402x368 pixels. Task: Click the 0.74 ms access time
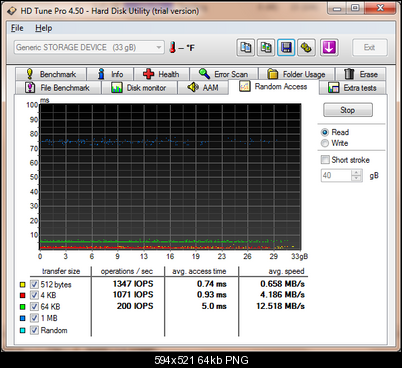pyautogui.click(x=212, y=284)
